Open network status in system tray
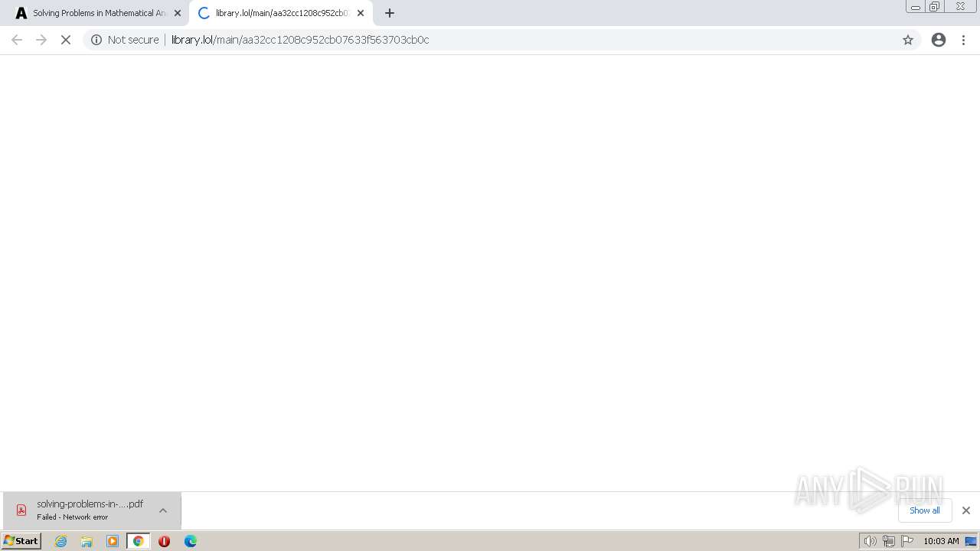The width and height of the screenshot is (980, 551). click(x=889, y=541)
